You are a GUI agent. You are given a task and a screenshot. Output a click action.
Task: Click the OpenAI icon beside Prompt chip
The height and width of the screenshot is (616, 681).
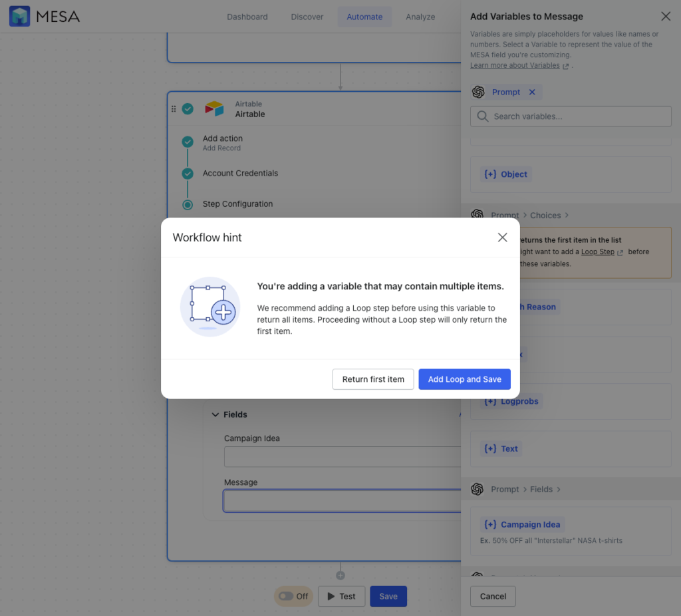(x=478, y=92)
